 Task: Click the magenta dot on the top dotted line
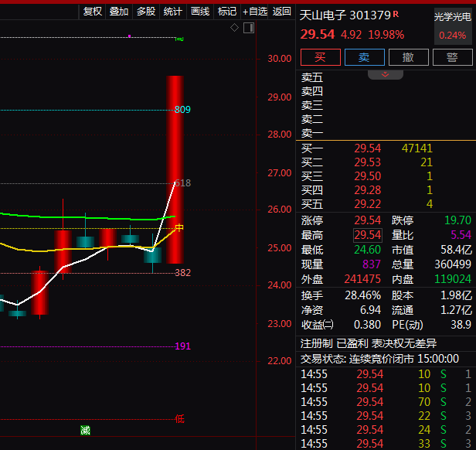(x=130, y=36)
